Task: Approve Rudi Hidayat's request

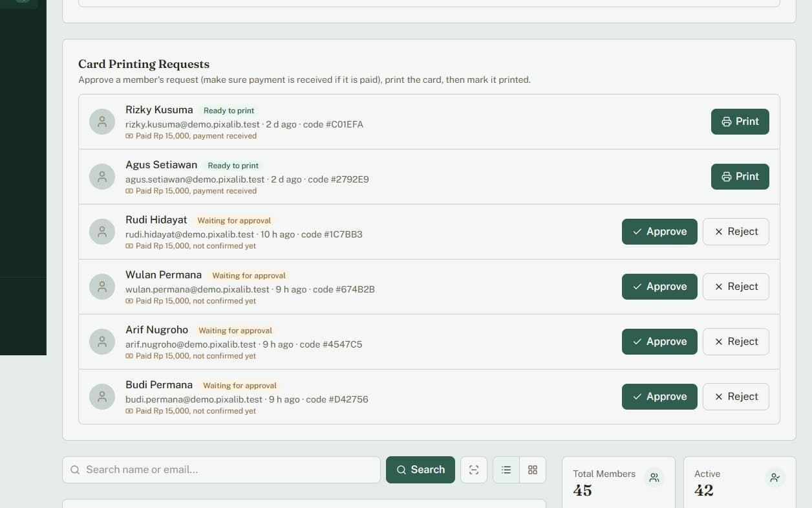Action: (659, 232)
